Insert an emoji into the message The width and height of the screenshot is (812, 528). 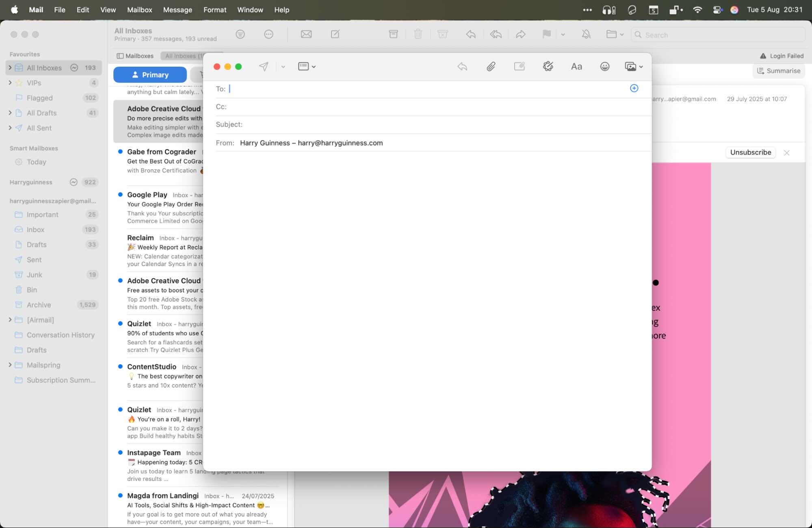click(x=605, y=66)
